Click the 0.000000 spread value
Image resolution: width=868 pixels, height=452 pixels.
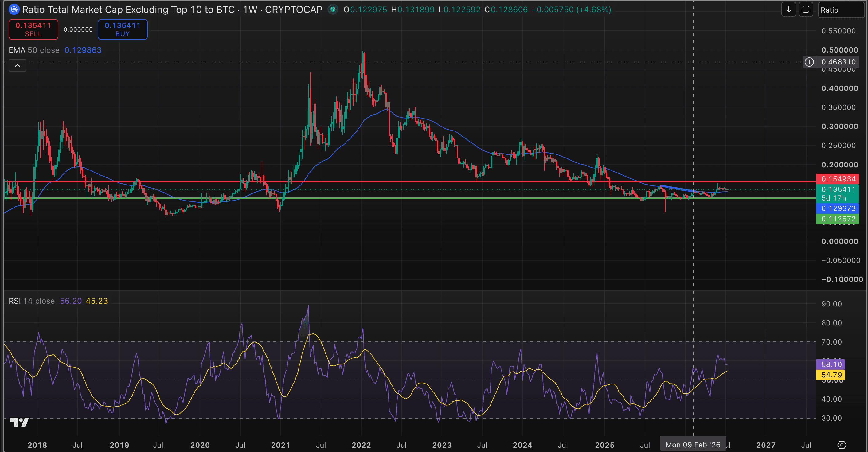(x=78, y=30)
